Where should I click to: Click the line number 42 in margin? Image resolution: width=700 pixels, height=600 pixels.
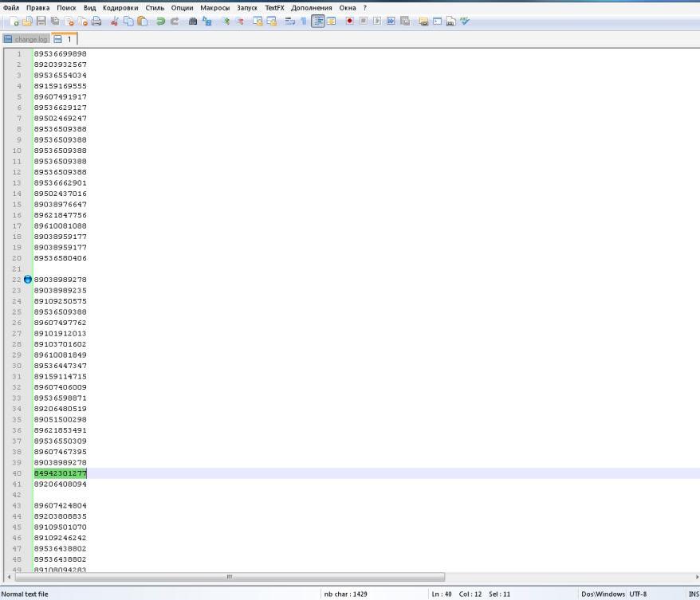point(17,495)
